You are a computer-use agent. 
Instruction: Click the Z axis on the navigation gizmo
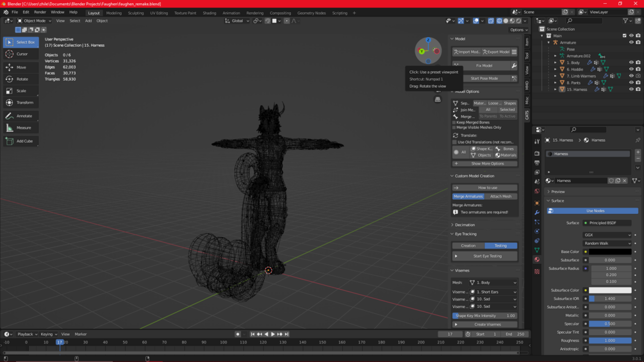pos(428,40)
